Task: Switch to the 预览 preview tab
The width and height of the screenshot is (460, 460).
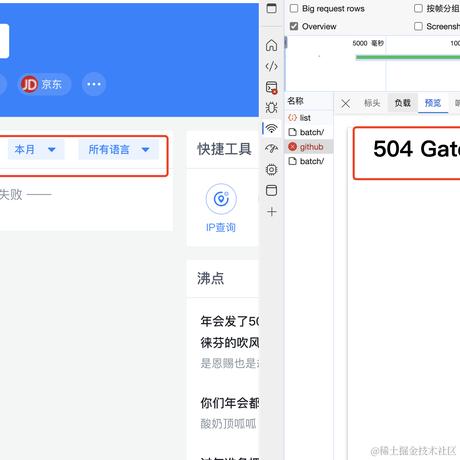Action: tap(433, 103)
